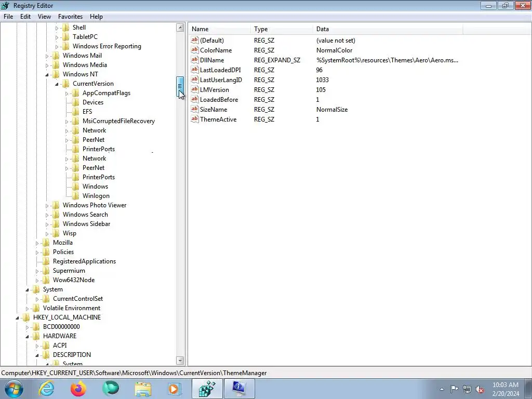Click the string icon next to LastLoadedDPI
Image resolution: width=532 pixels, height=399 pixels.
click(194, 70)
